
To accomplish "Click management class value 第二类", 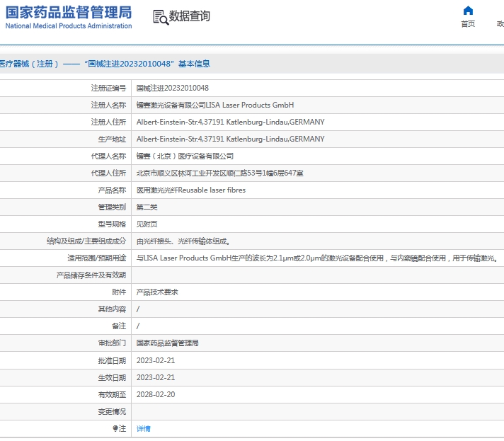I will click(x=147, y=207).
